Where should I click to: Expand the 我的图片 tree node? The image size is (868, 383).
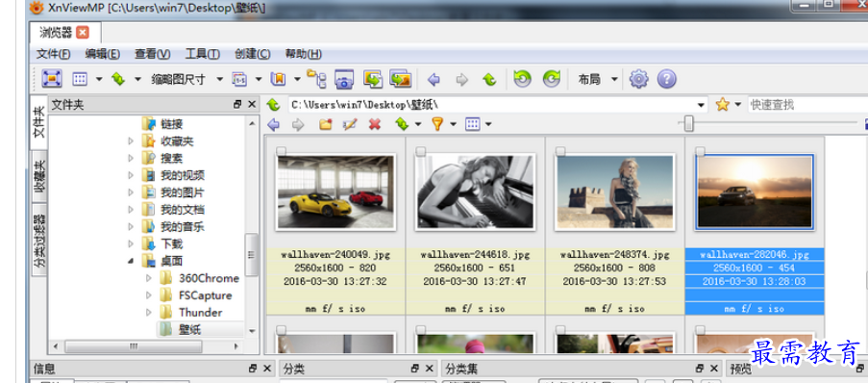(x=131, y=192)
